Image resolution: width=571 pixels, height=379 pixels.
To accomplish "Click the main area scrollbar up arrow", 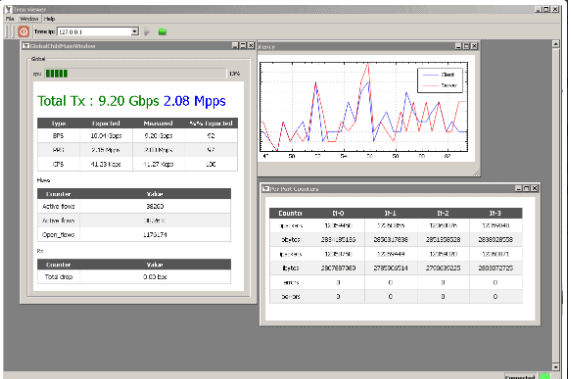I will click(x=556, y=44).
